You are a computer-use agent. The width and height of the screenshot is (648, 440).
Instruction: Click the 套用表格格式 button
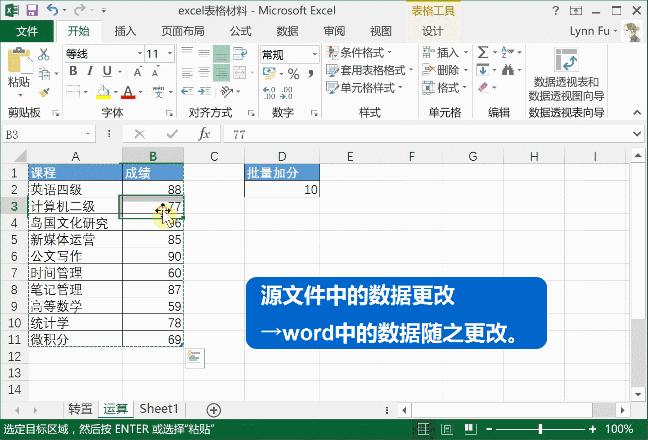(x=369, y=70)
